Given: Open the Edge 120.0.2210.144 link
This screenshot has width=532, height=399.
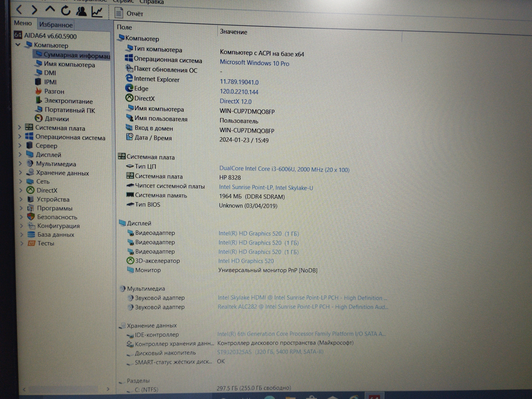Looking at the screenshot, I should (239, 92).
